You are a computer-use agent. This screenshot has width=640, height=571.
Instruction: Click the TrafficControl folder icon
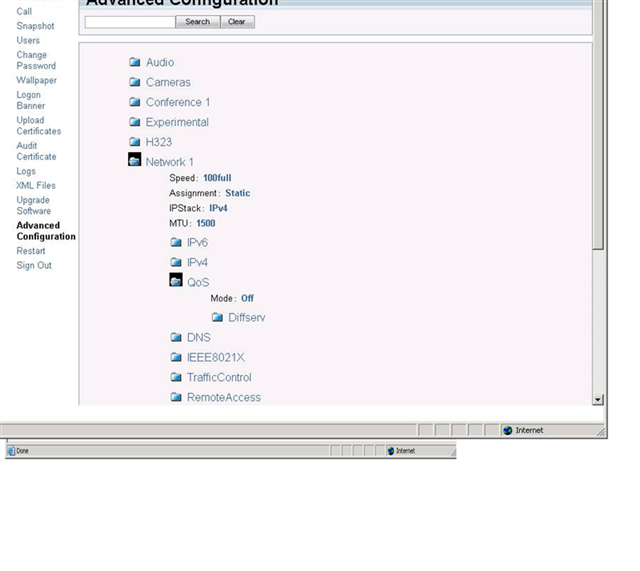(x=176, y=377)
